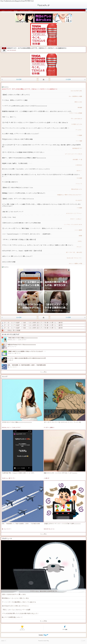Click right chevron of top 次の記事 bar
The image size is (87, 644).
85,80
